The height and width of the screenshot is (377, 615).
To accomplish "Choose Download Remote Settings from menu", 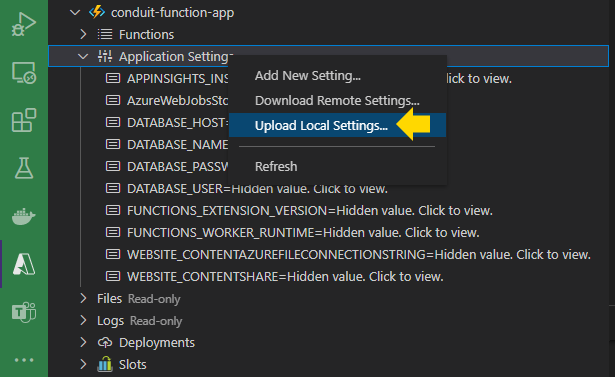I will click(x=337, y=100).
